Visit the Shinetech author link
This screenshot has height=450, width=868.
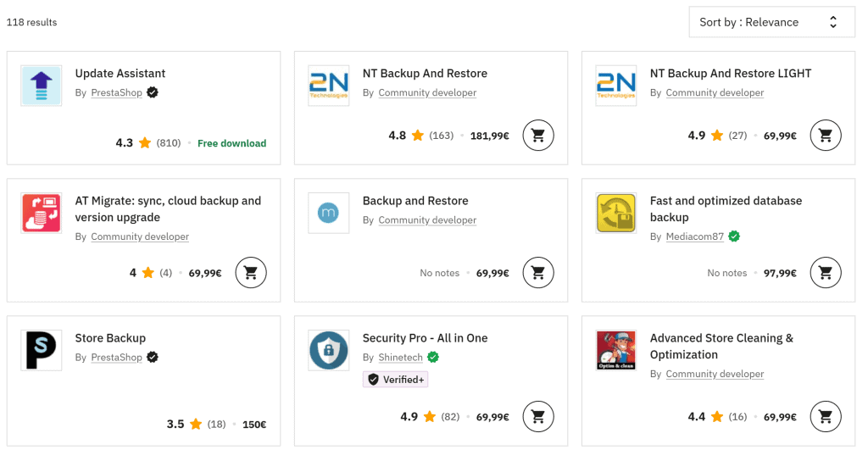[x=400, y=357]
